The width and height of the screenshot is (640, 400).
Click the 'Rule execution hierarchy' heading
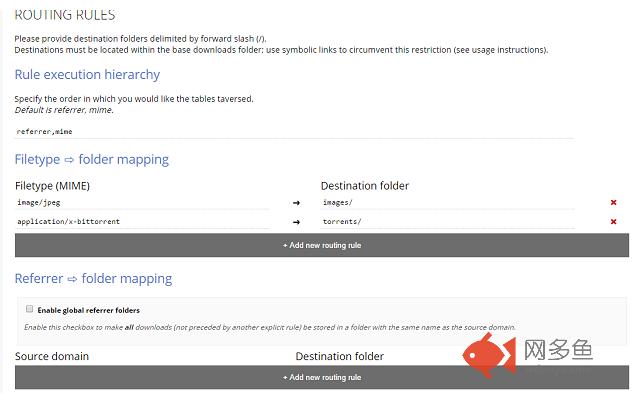coord(87,74)
